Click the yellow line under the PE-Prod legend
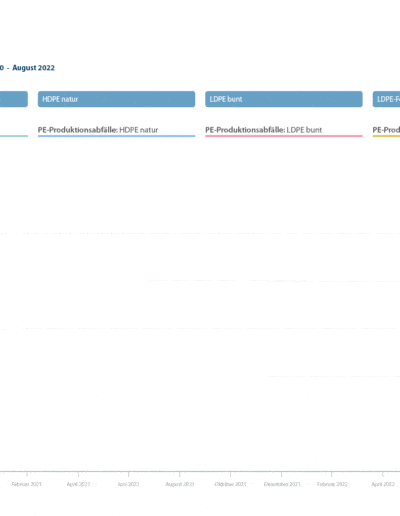400x516 pixels. click(386, 136)
